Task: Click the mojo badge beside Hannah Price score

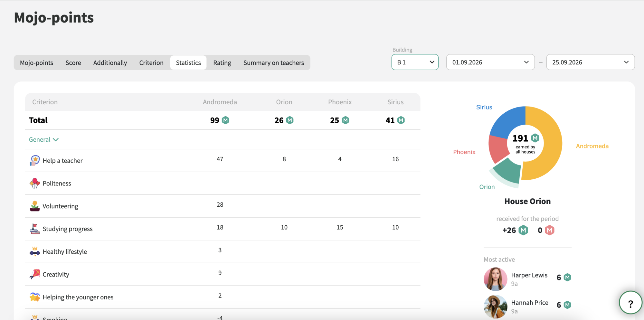Action: click(567, 305)
